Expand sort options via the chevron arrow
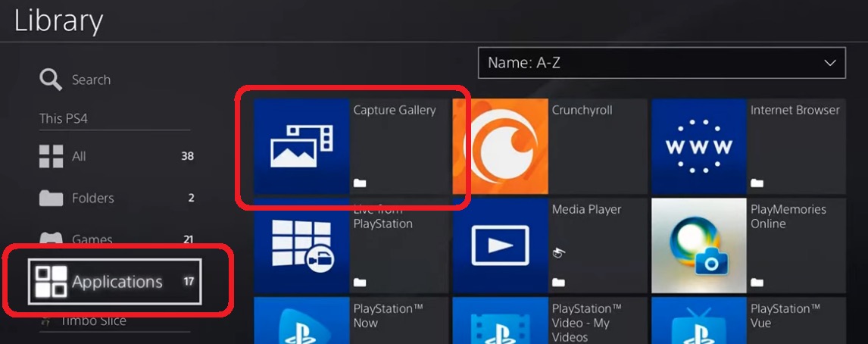868x344 pixels. click(x=830, y=63)
